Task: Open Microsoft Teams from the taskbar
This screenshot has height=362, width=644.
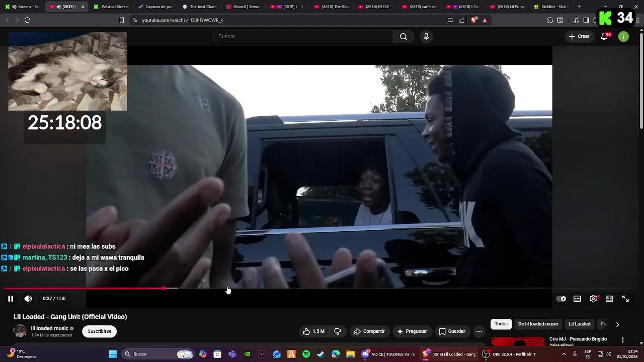Action: pos(232,354)
